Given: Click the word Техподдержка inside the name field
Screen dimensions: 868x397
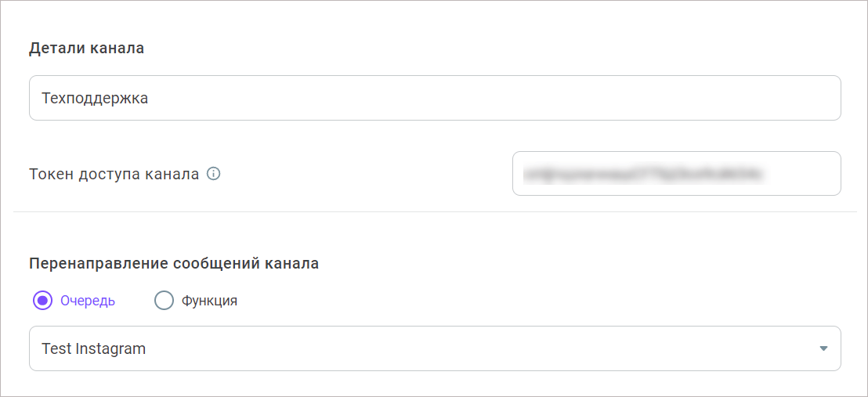Looking at the screenshot, I should coord(95,99).
